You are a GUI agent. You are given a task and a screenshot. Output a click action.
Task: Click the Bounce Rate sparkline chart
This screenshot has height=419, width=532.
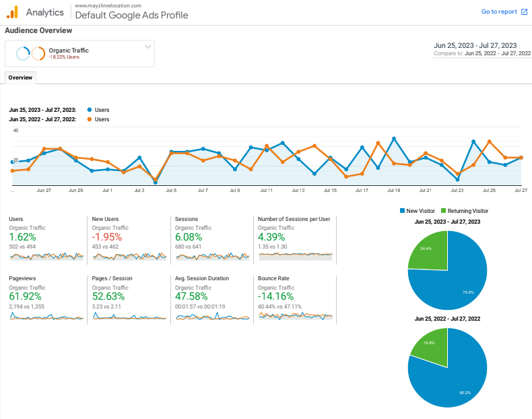coord(296,316)
